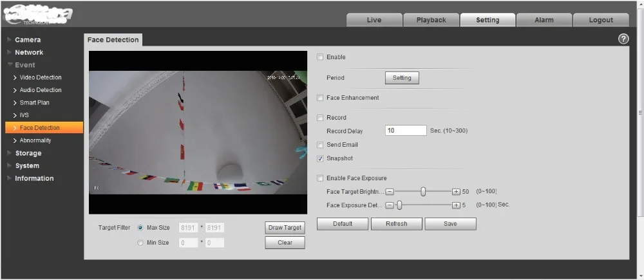Select Face Detection in sidebar
This screenshot has height=280, width=644.
(x=44, y=127)
